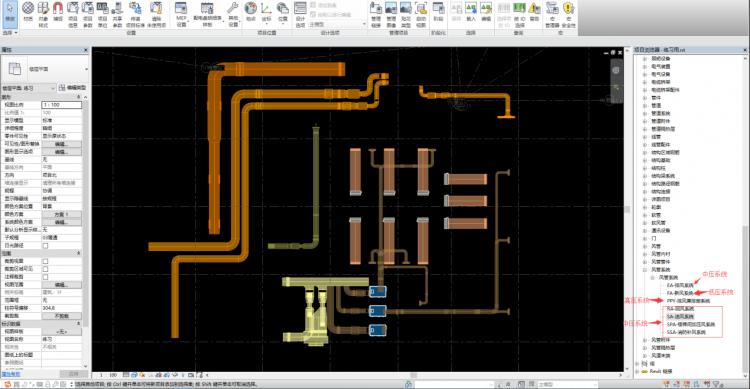Click 编辑 for 系统颜色方案
Image resolution: width=750 pixels, height=389 pixels.
pyautogui.click(x=61, y=222)
